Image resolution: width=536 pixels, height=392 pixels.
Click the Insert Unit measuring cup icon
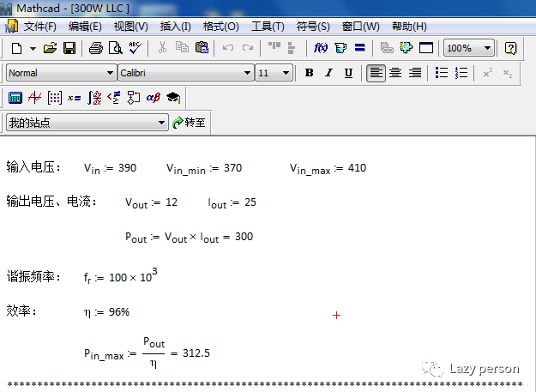340,48
